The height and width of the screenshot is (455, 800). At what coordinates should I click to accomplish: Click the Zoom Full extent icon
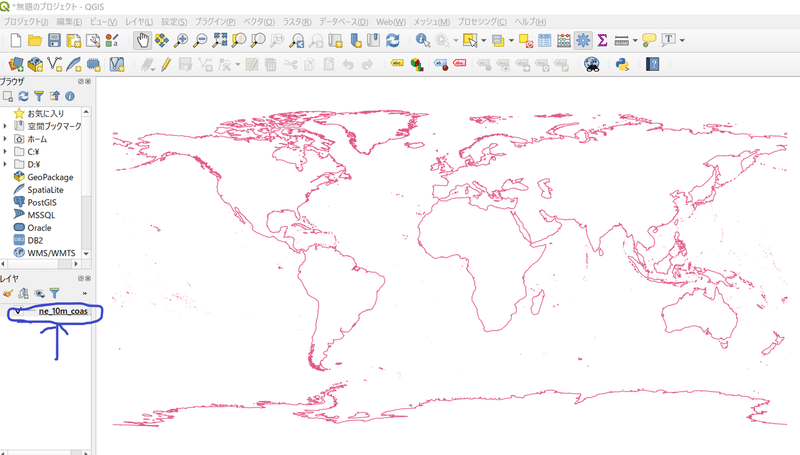[x=220, y=40]
